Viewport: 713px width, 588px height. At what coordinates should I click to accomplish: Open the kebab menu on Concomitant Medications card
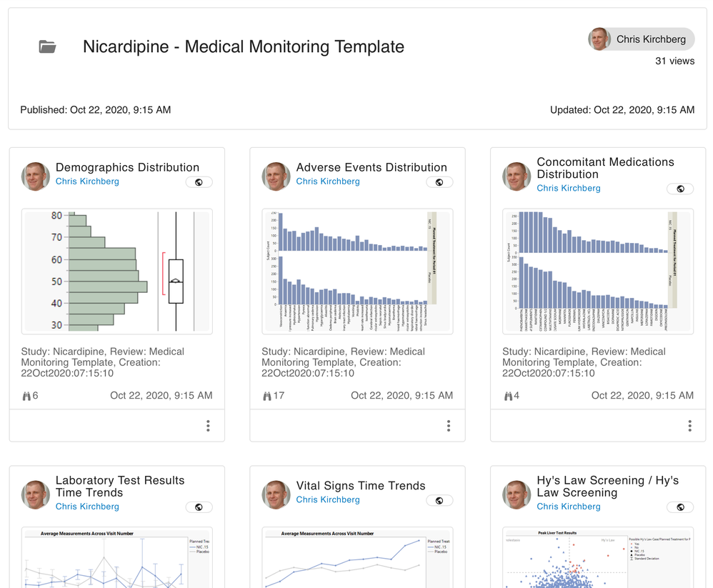tap(689, 425)
